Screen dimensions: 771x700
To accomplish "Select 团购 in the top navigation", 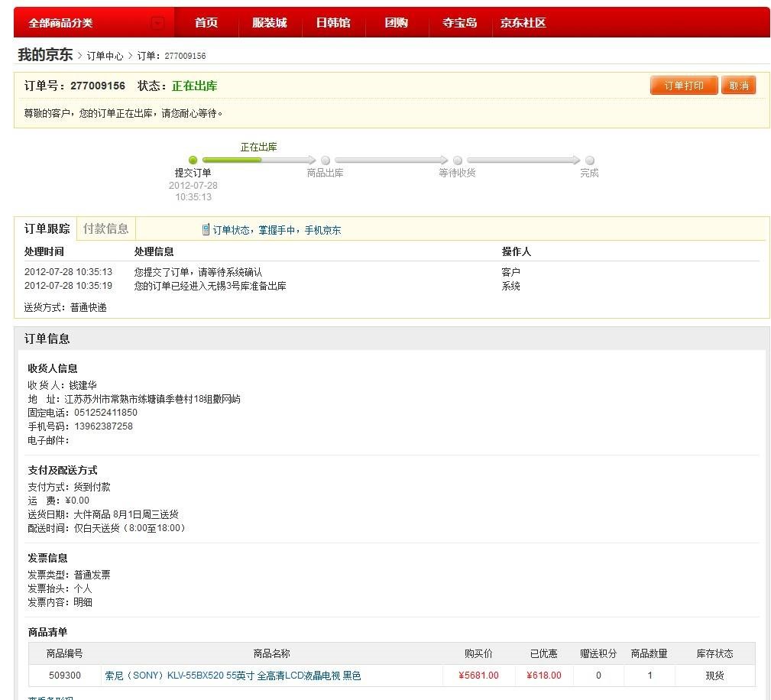I will (x=396, y=23).
